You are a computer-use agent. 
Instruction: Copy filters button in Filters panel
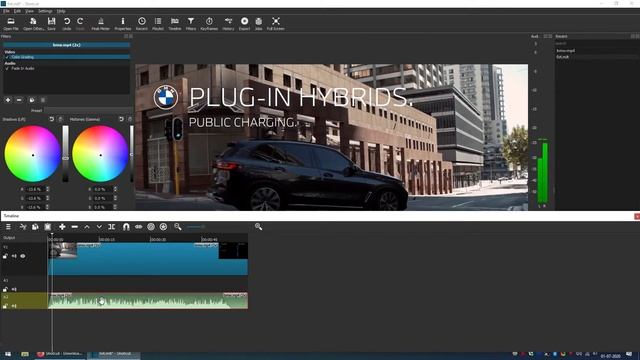click(32, 100)
